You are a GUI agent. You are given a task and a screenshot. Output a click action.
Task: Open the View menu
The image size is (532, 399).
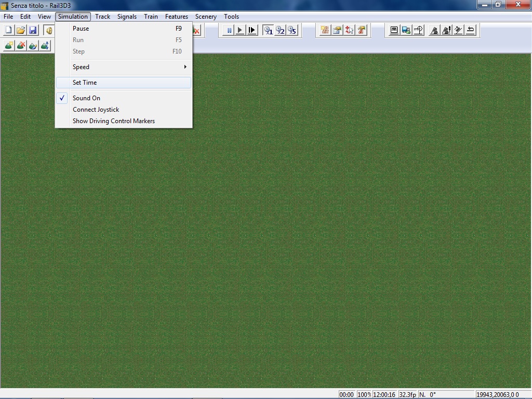[44, 17]
